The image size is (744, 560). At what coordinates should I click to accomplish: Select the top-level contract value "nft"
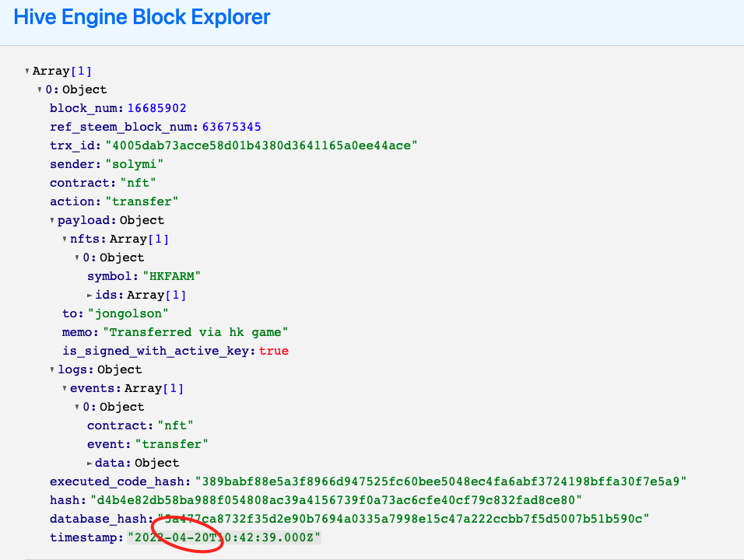[138, 183]
